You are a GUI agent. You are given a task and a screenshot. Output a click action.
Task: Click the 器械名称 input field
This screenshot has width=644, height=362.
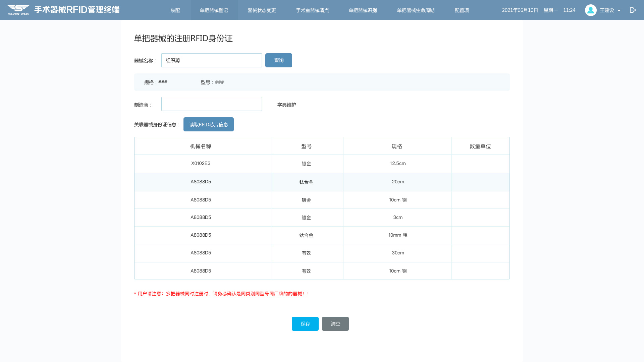click(211, 60)
